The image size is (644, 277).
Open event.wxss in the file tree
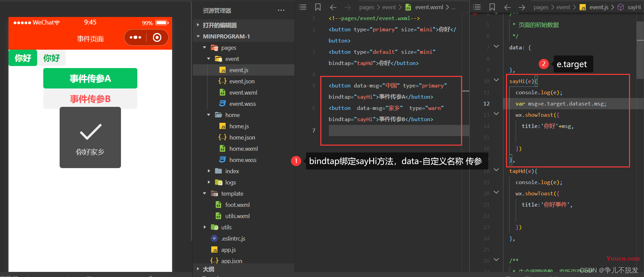pos(244,104)
